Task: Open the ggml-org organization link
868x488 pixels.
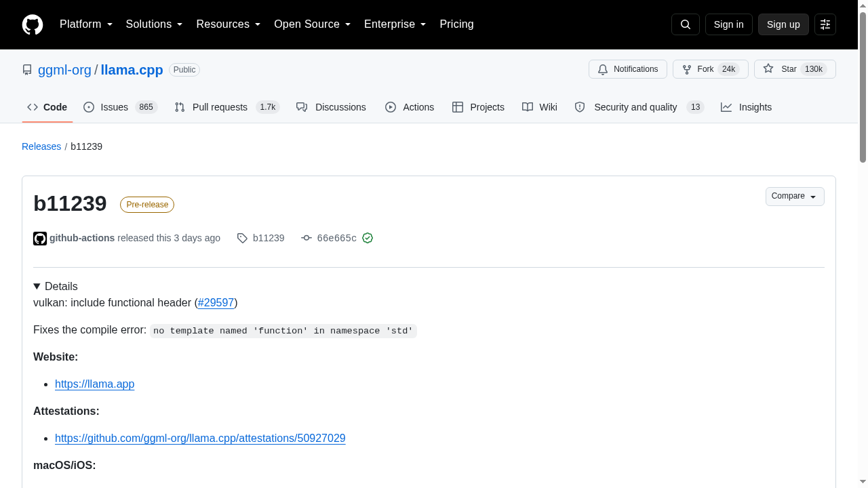Action: coord(64,70)
